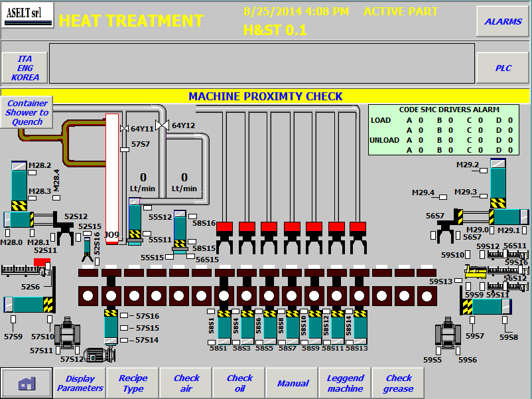Click the 57S16 proximity indicator
Screen dimensions: 532x399
[x=124, y=315]
